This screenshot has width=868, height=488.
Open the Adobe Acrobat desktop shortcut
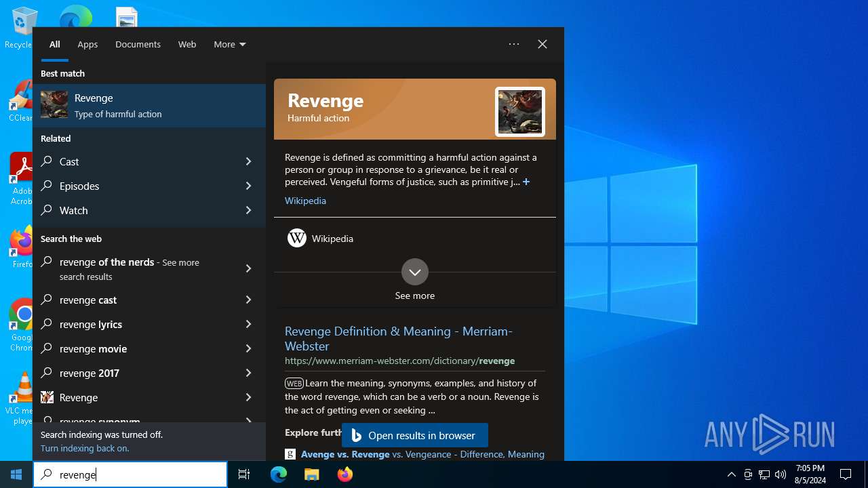[x=21, y=179]
